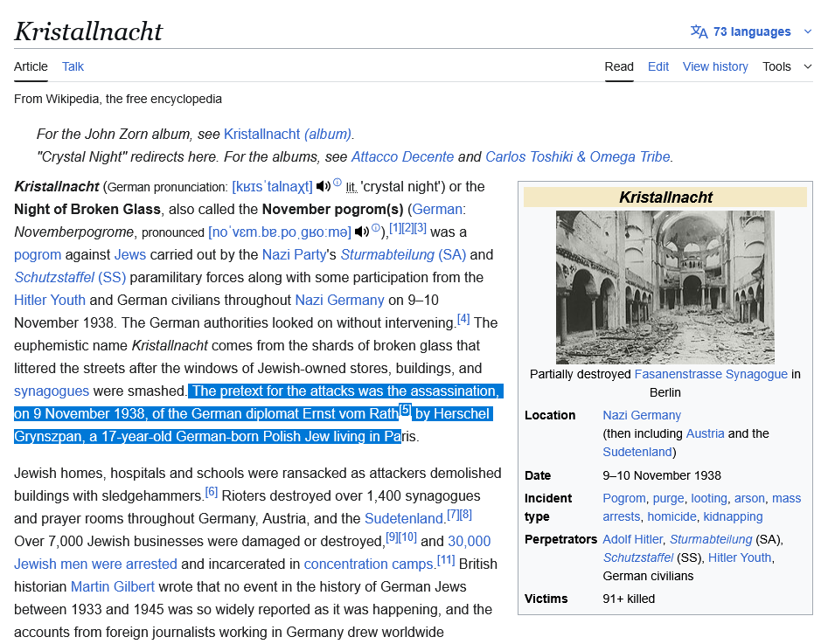Open Martin Gilbert's article
This screenshot has width=835, height=644.
(111, 586)
